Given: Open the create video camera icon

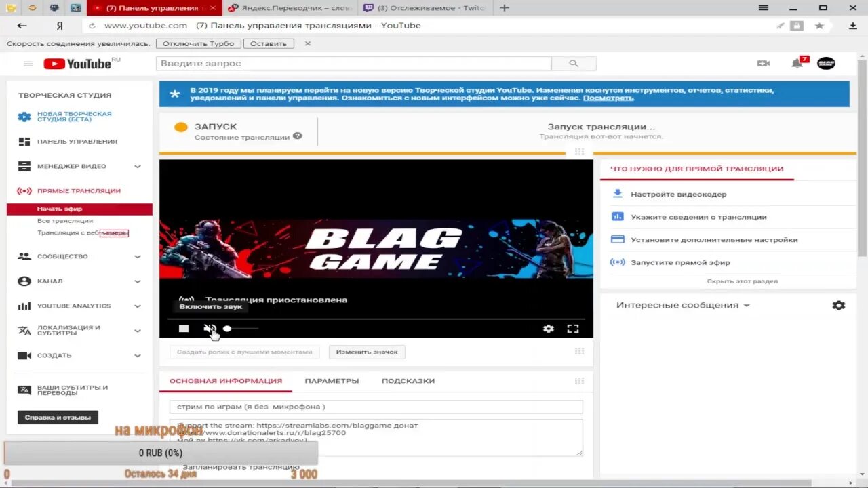Looking at the screenshot, I should [764, 64].
